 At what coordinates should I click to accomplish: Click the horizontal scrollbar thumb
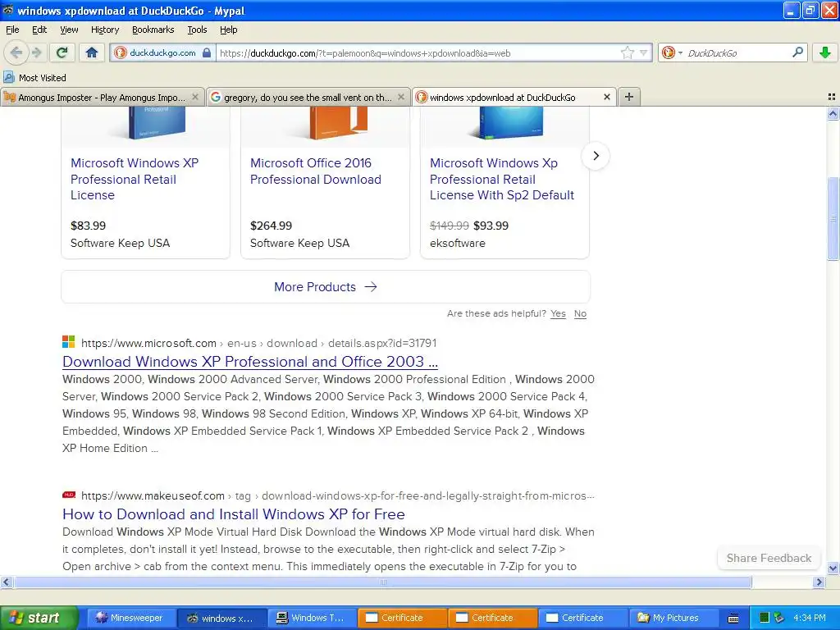click(x=382, y=582)
